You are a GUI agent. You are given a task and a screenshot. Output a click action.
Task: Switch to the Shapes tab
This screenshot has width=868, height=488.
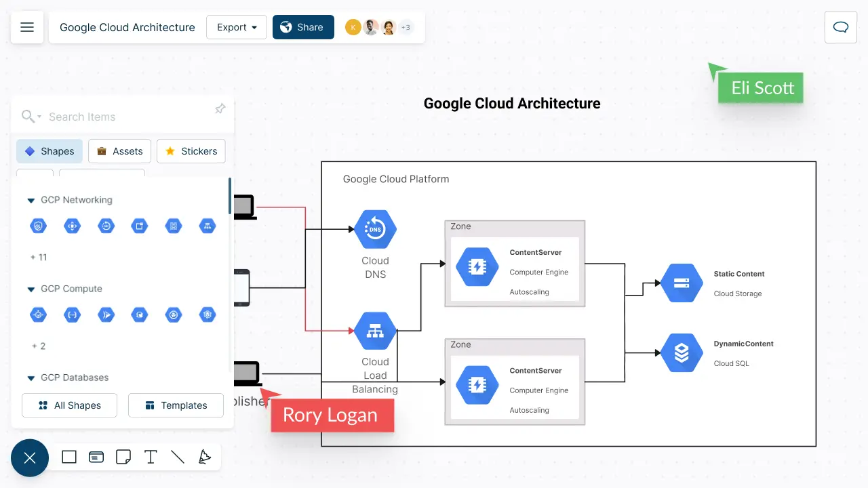pyautogui.click(x=50, y=151)
